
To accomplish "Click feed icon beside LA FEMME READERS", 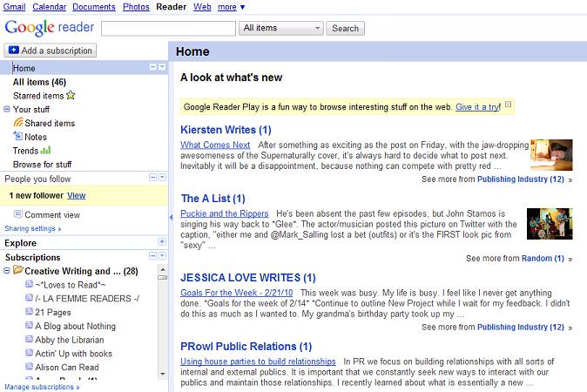I will coord(30,298).
